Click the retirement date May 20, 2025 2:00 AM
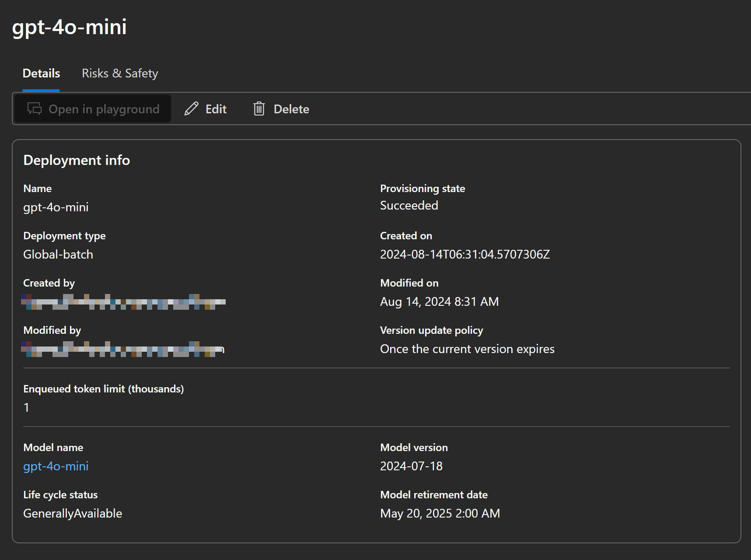 440,514
